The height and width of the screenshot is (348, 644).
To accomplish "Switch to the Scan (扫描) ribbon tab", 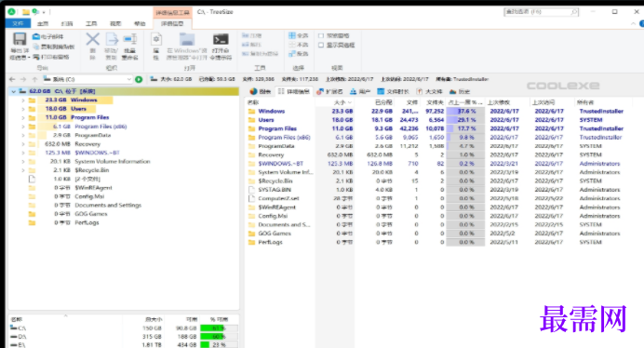I will tap(67, 24).
